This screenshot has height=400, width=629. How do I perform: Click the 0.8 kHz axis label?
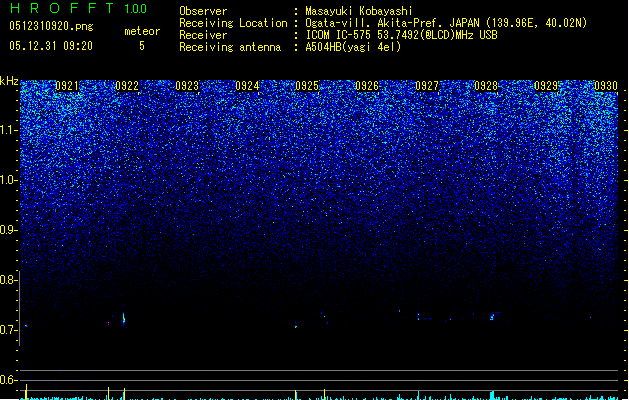(8, 280)
